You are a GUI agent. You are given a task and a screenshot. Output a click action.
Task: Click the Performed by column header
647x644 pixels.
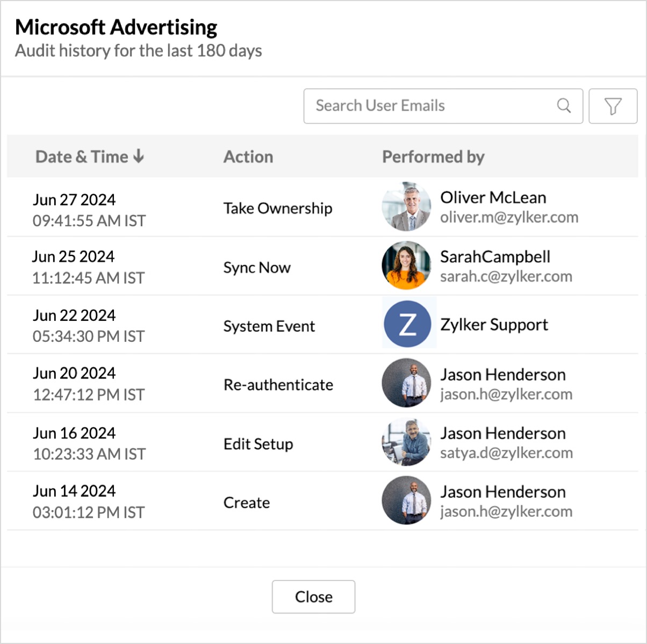point(433,157)
